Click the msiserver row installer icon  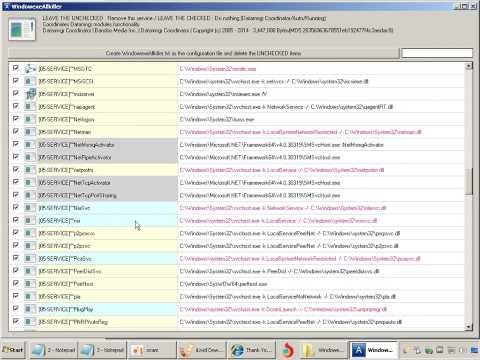click(30, 94)
